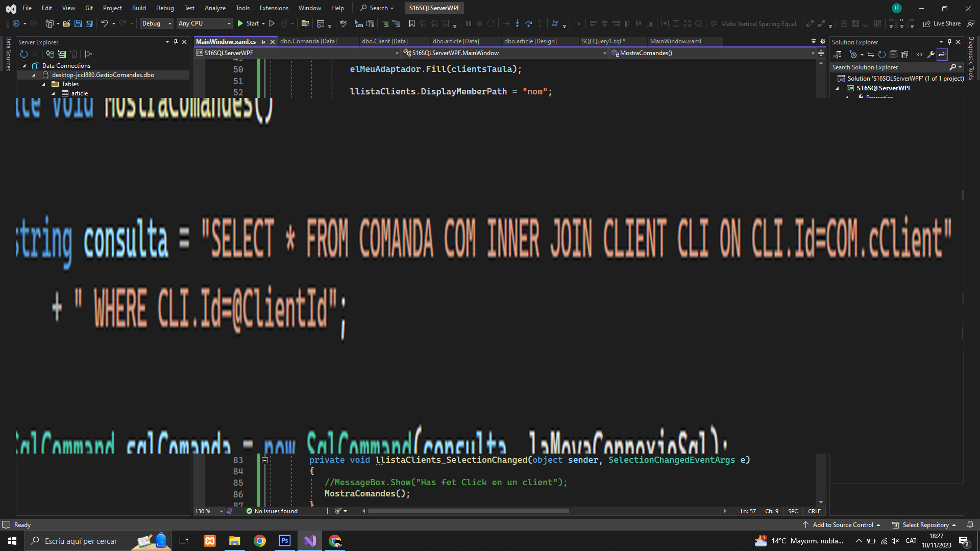The height and width of the screenshot is (551, 980).
Task: Open the Debug configuration dropdown
Action: point(157,23)
